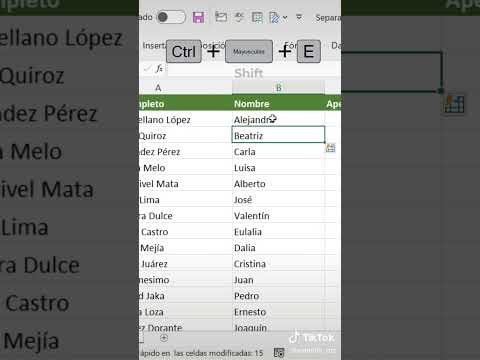Select column A cell ending in Dorante
Viewport: 480px width, 360px height.
[185, 326]
